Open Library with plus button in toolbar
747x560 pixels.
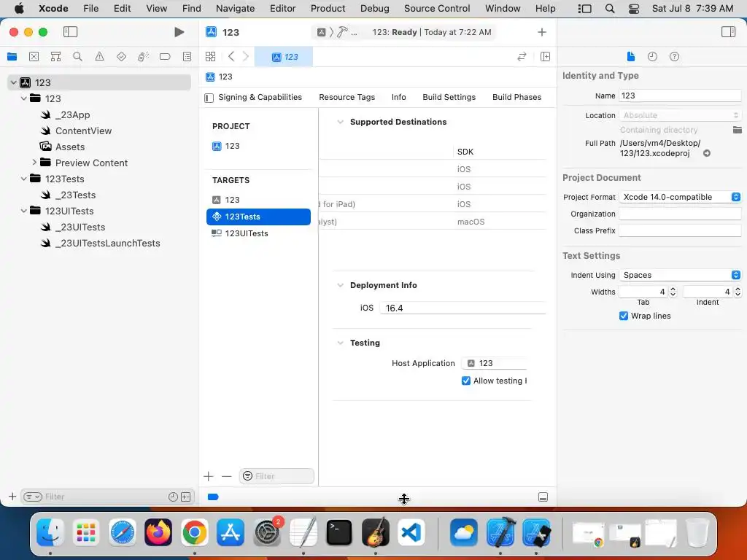coord(542,32)
